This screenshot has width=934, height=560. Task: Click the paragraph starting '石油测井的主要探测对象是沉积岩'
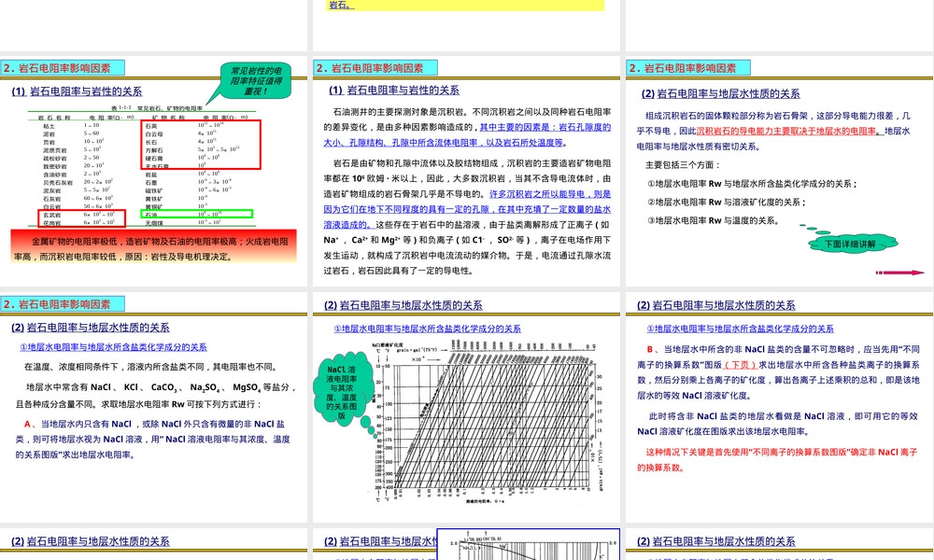tap(467, 127)
